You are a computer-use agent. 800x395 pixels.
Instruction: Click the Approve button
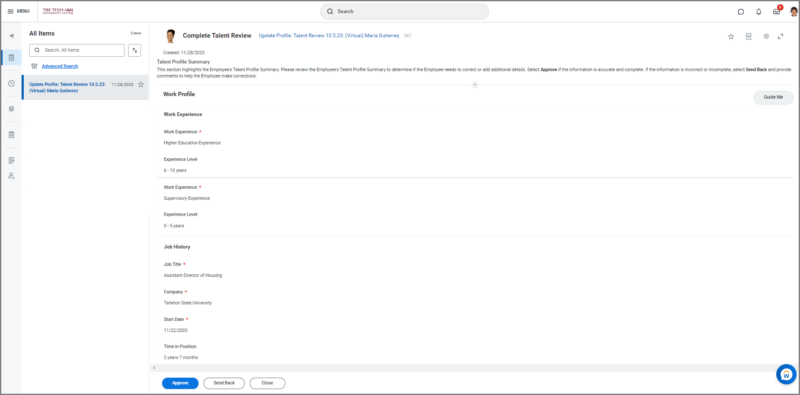click(180, 383)
